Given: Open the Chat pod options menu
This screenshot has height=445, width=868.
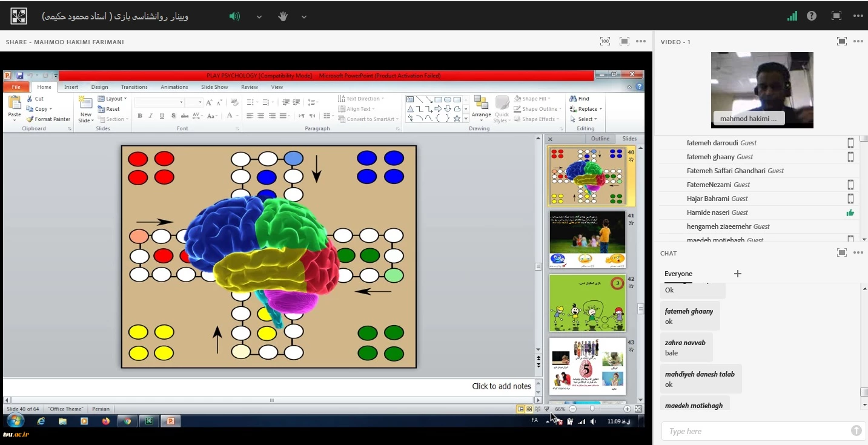Looking at the screenshot, I should [x=858, y=252].
